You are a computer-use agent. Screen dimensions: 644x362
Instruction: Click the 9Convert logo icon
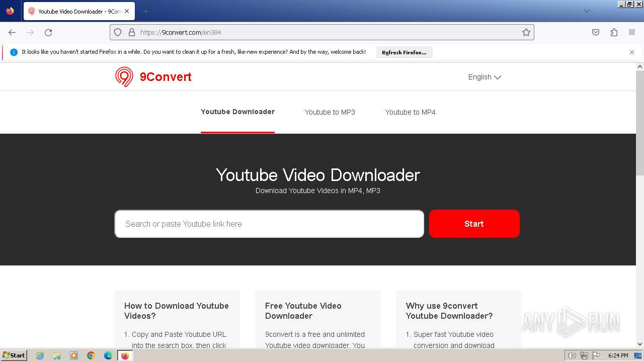[124, 77]
